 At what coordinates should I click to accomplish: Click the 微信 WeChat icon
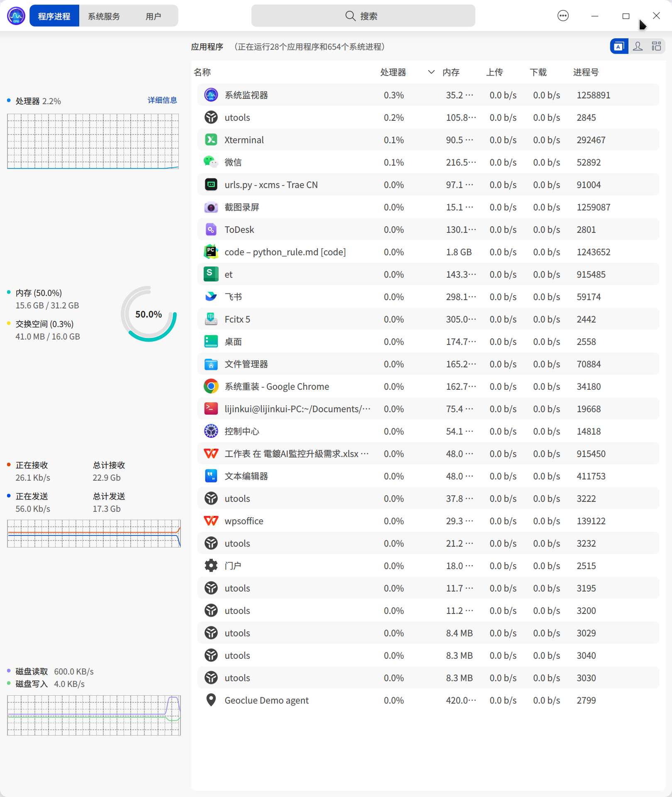pos(211,162)
